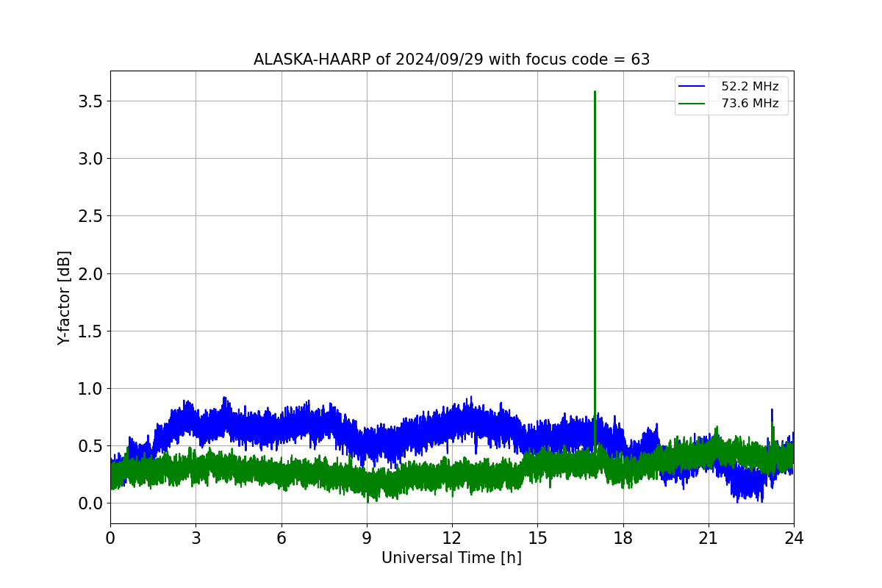This screenshot has width=882, height=588.
Task: Click the 0.0 y-axis tick label
Action: (90, 503)
